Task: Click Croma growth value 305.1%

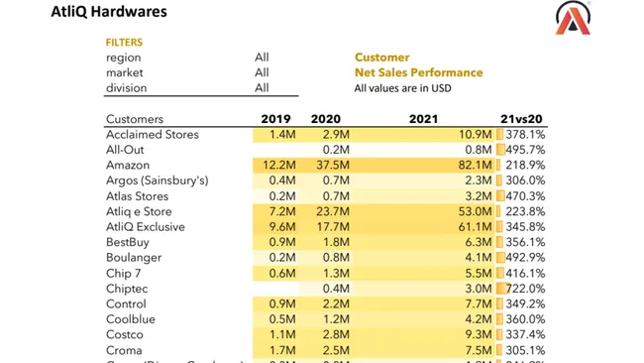Action: click(x=525, y=351)
